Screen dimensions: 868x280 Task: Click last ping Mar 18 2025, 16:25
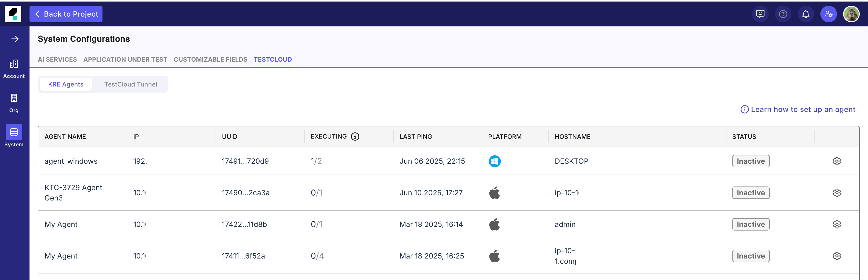[432, 256]
